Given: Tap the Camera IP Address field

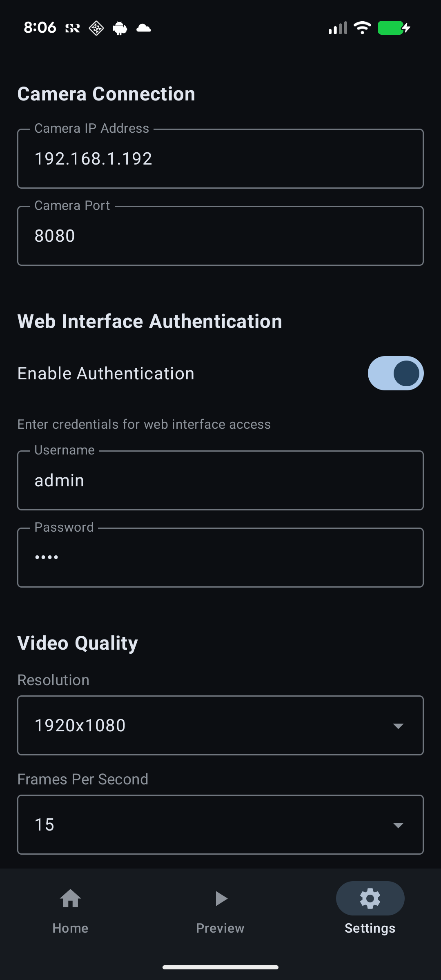Looking at the screenshot, I should pyautogui.click(x=220, y=158).
